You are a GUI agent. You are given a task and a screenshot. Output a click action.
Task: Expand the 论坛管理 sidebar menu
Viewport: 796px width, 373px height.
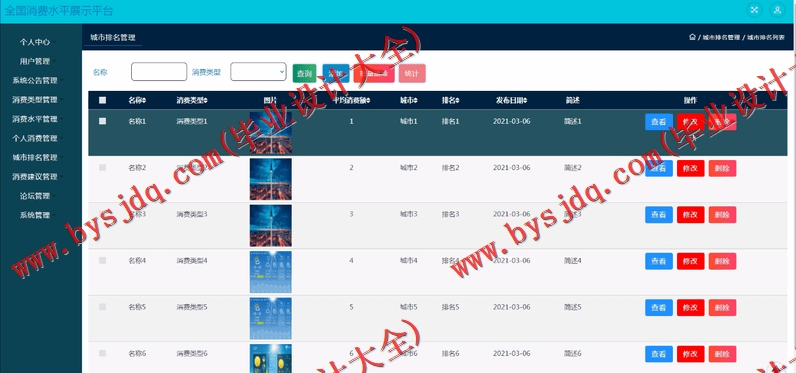pyautogui.click(x=35, y=196)
